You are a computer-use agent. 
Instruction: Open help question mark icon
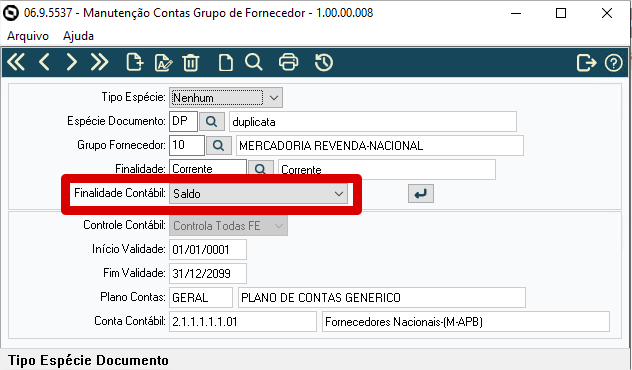pyautogui.click(x=613, y=63)
